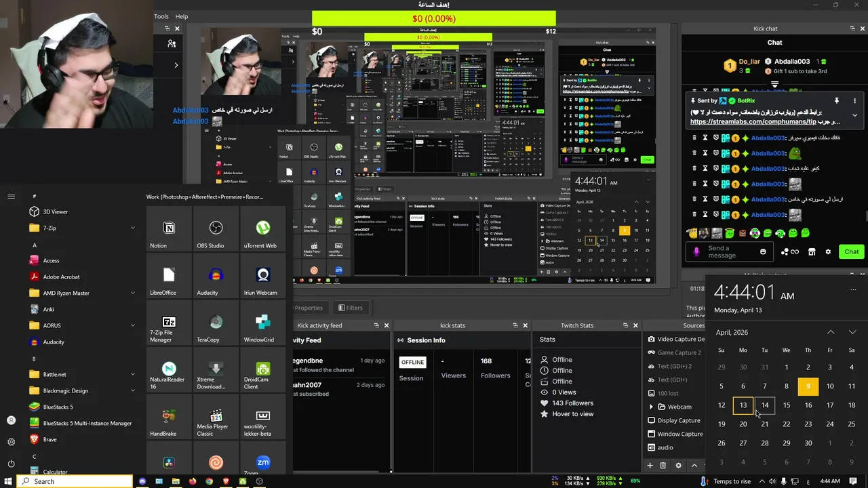Unpin the BotRix pinned message
The height and width of the screenshot is (488, 868).
(837, 101)
